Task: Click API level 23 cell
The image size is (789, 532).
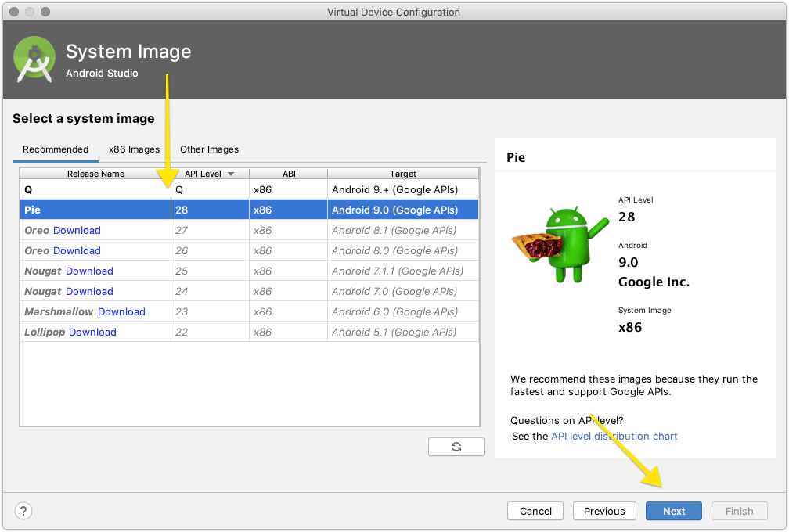Action: click(210, 311)
